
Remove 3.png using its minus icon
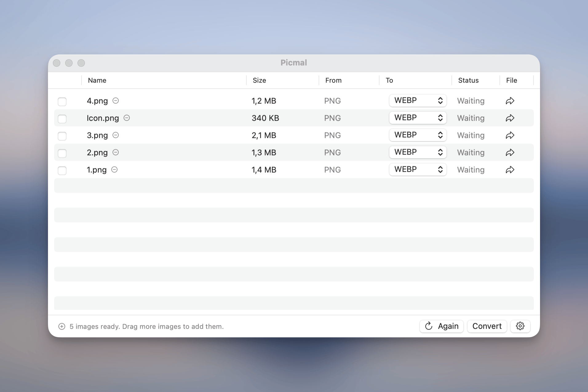pyautogui.click(x=116, y=135)
